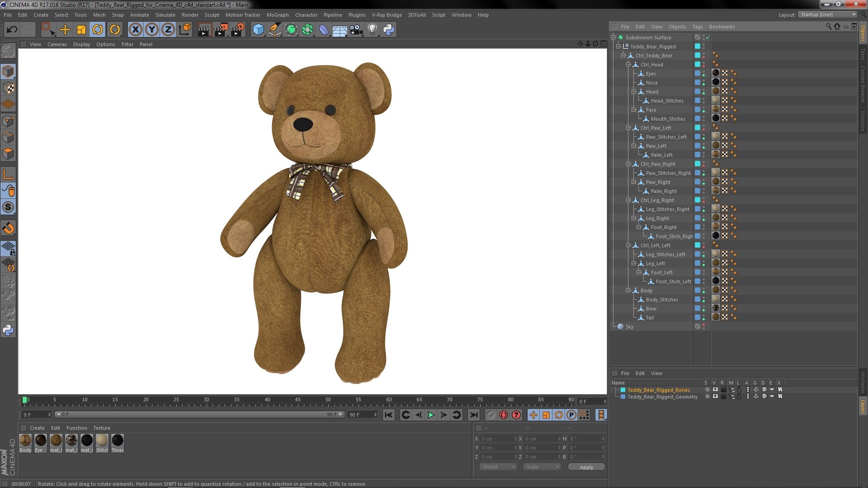Open the Bend deformer icon
Screen dimensions: 868x488
pos(324,30)
